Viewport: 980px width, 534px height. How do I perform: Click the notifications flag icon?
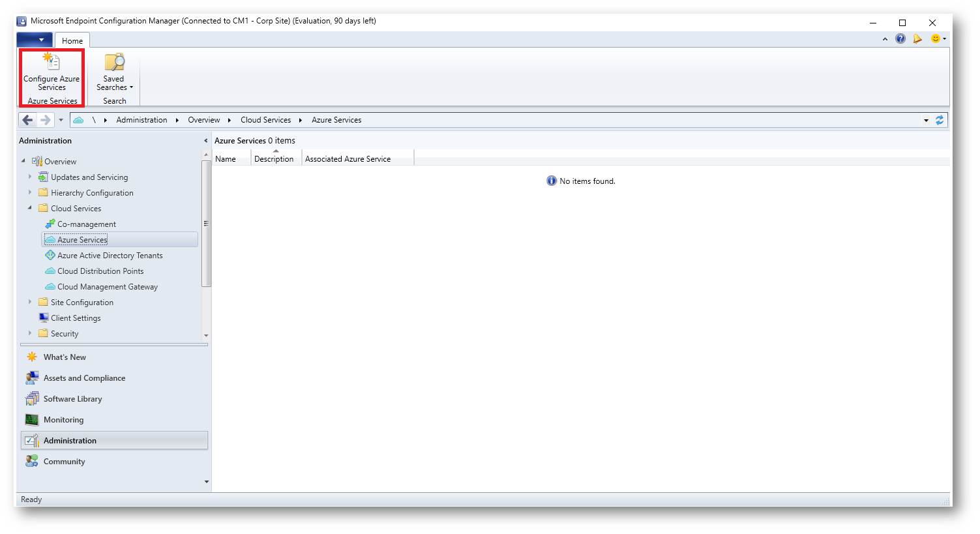click(x=917, y=38)
